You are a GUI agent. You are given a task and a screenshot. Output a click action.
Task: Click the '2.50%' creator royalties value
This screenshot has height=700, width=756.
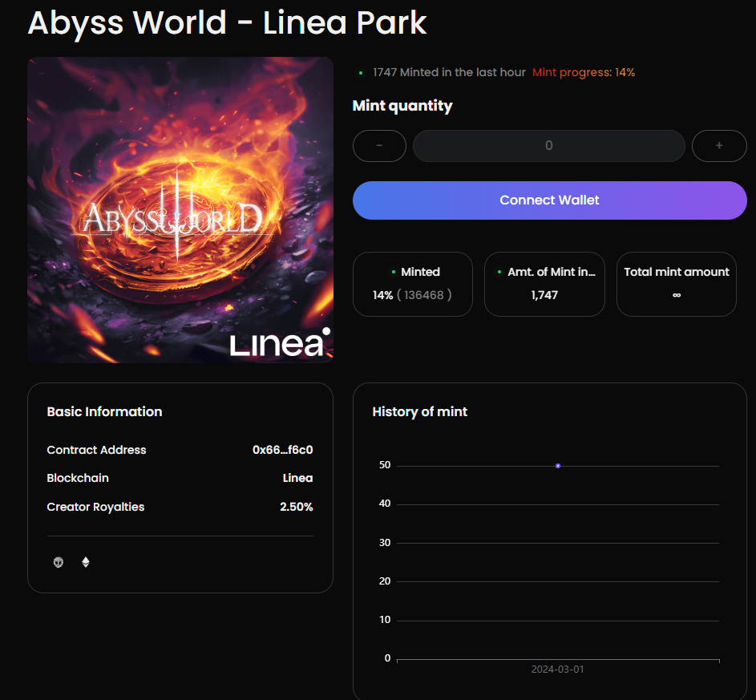tap(297, 507)
